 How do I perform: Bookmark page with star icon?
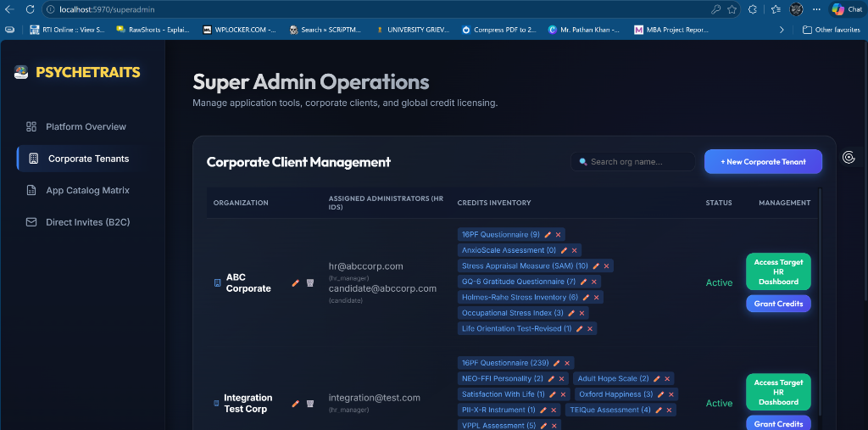732,9
